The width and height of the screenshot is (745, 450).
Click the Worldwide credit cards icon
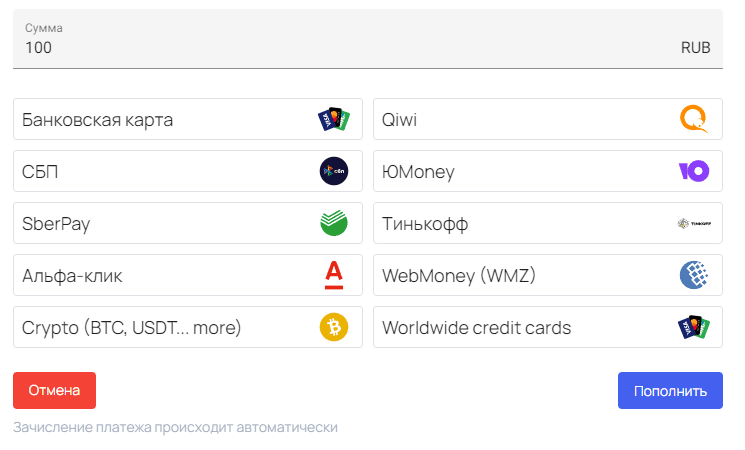tap(694, 327)
